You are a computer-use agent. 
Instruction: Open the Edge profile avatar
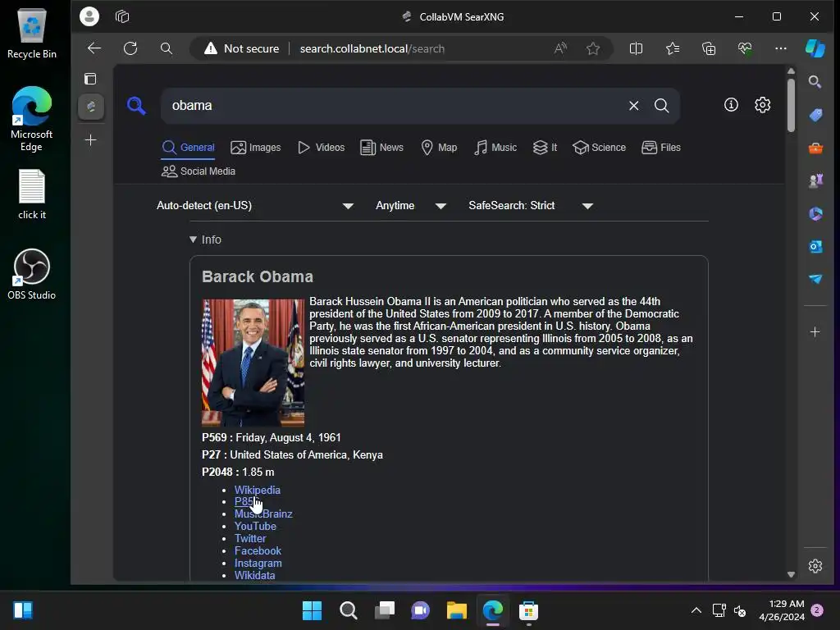(x=89, y=16)
